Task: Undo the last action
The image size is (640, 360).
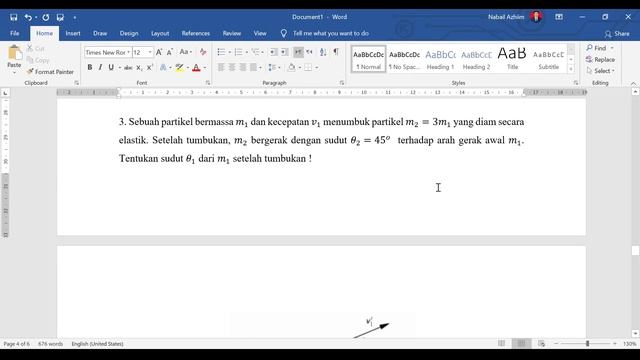Action: point(28,17)
